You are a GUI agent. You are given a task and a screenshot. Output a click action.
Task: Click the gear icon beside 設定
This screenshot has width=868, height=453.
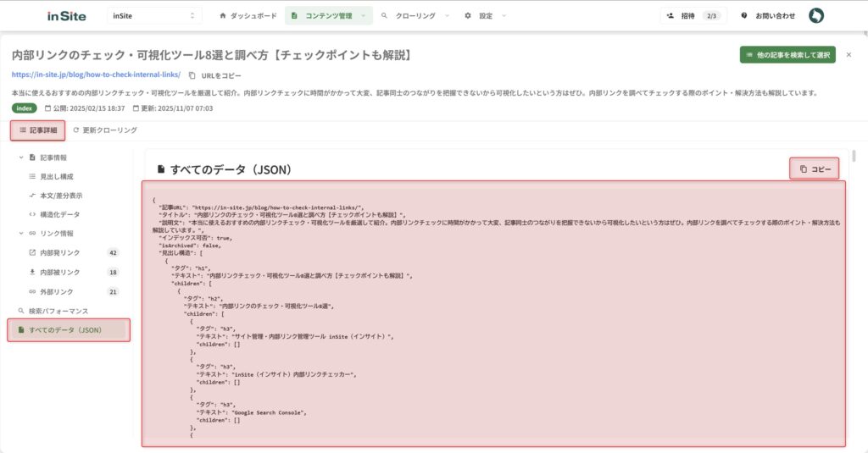coord(468,16)
